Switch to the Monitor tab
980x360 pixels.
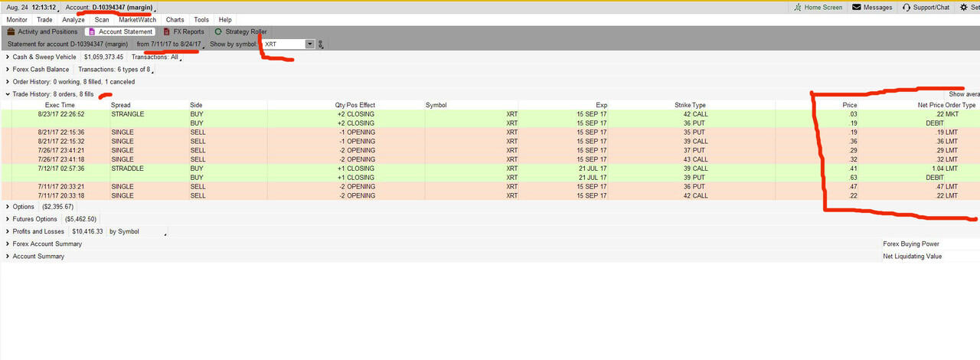pyautogui.click(x=17, y=19)
